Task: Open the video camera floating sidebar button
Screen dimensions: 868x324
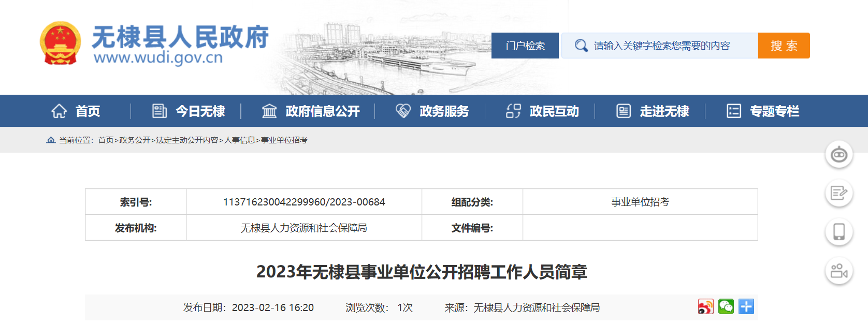Action: pyautogui.click(x=839, y=271)
